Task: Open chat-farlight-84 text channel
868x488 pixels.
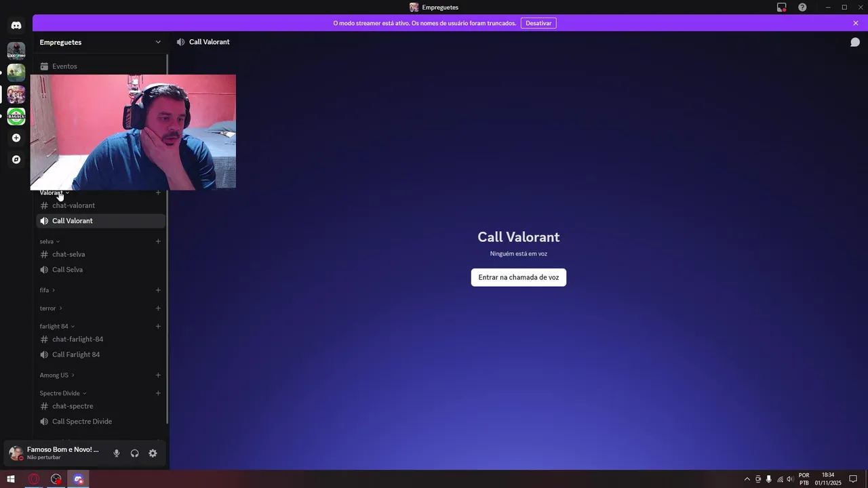Action: coord(100,339)
